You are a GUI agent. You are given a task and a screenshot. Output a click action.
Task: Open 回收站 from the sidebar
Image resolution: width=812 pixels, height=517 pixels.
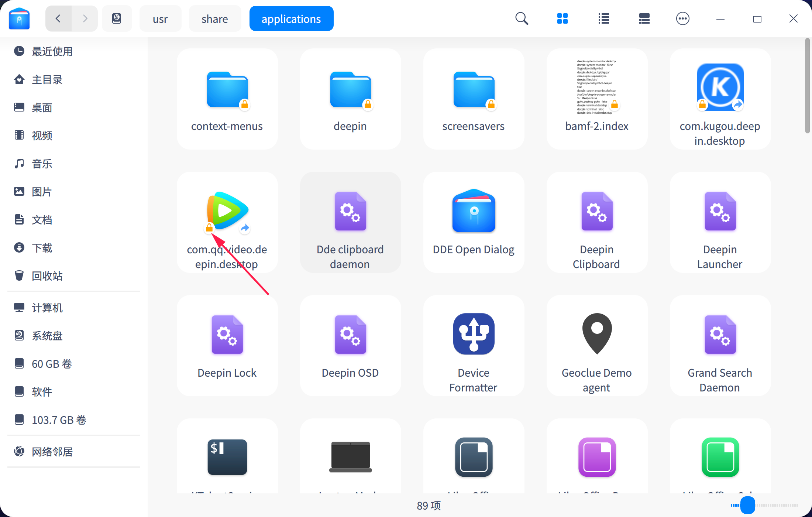[x=47, y=275]
